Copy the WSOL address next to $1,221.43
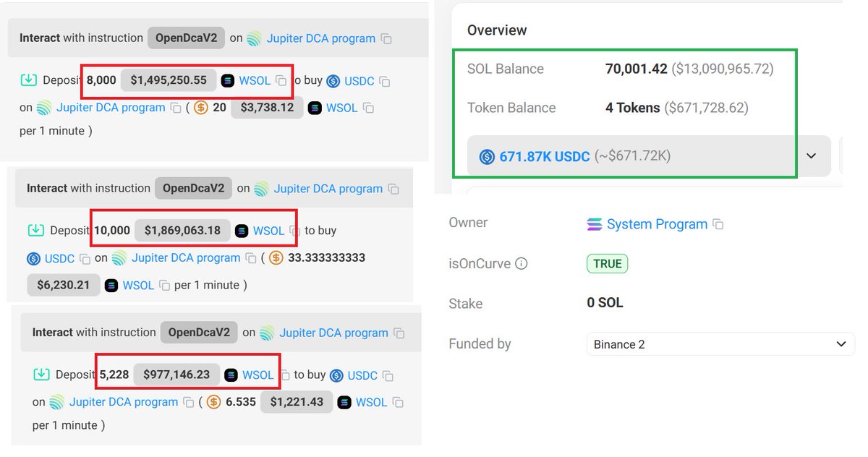Image resolution: width=868 pixels, height=457 pixels. tap(398, 403)
